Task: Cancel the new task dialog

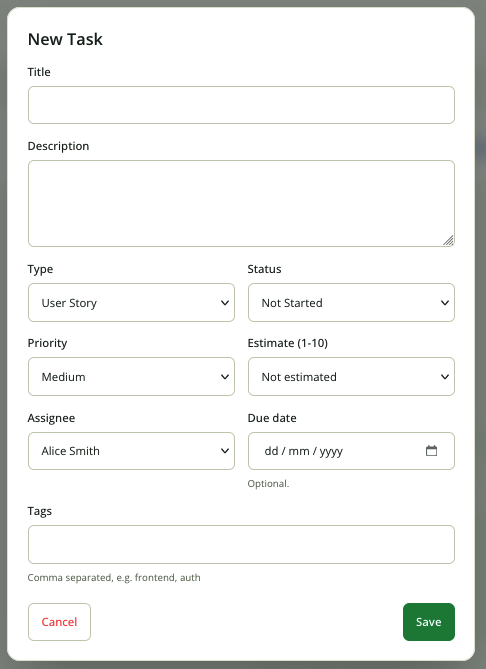Action: 59,622
